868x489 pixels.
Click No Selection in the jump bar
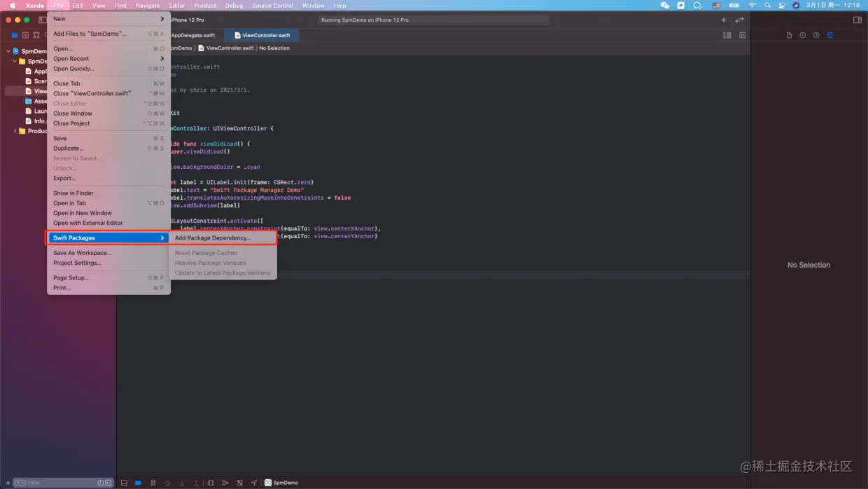(274, 48)
